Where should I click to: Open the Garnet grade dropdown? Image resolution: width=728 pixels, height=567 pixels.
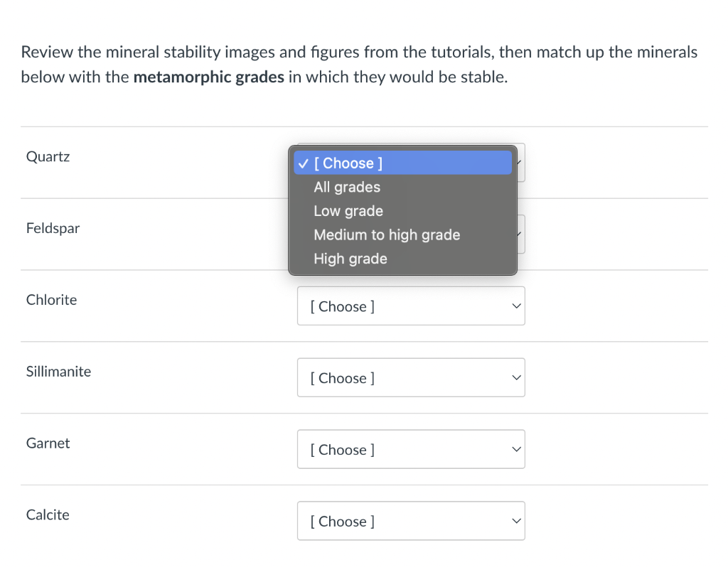410,450
